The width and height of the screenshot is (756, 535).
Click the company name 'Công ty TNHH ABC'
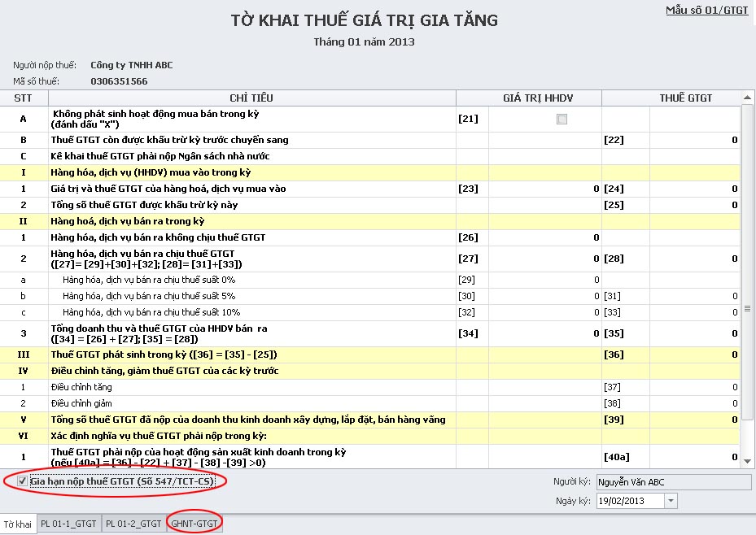pos(132,65)
